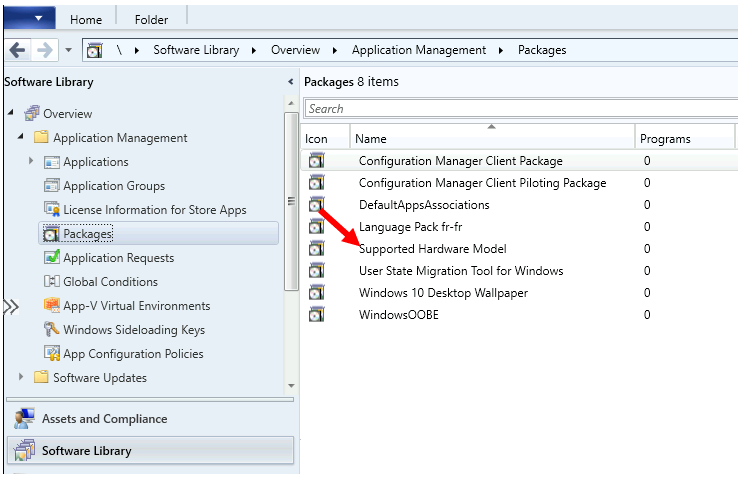Click the Windows Sideloading Keys icon
Screen dimensions: 742x478
click(x=52, y=329)
